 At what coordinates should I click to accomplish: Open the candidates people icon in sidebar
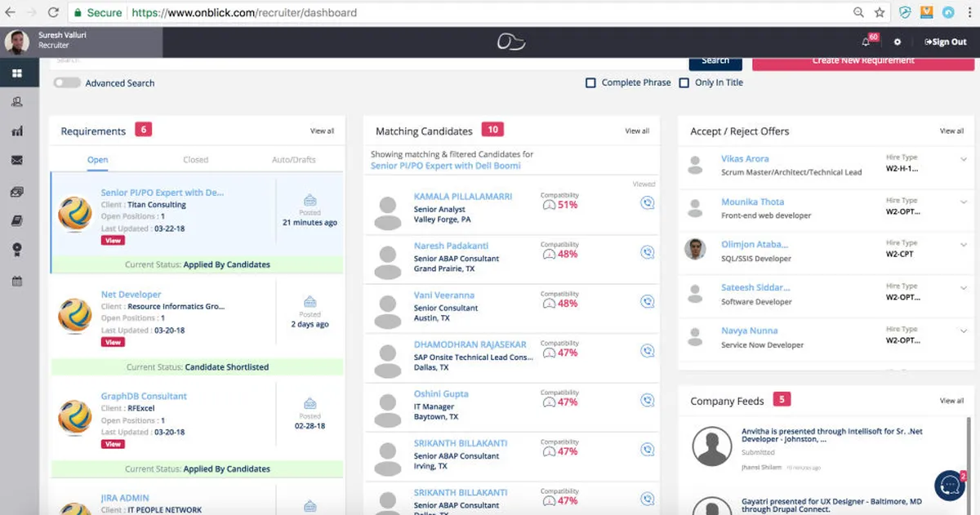tap(17, 102)
